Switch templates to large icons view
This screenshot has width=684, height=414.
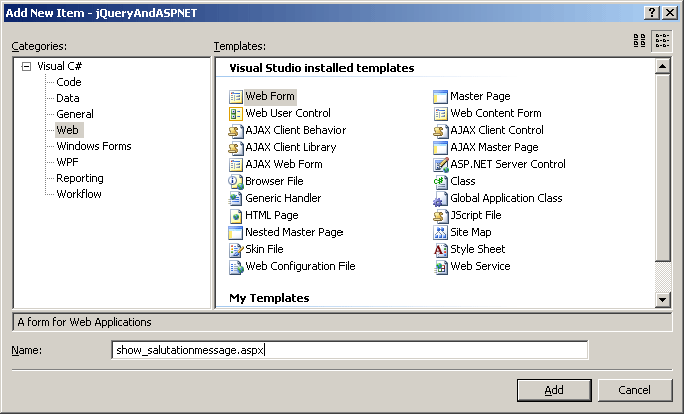[x=640, y=41]
